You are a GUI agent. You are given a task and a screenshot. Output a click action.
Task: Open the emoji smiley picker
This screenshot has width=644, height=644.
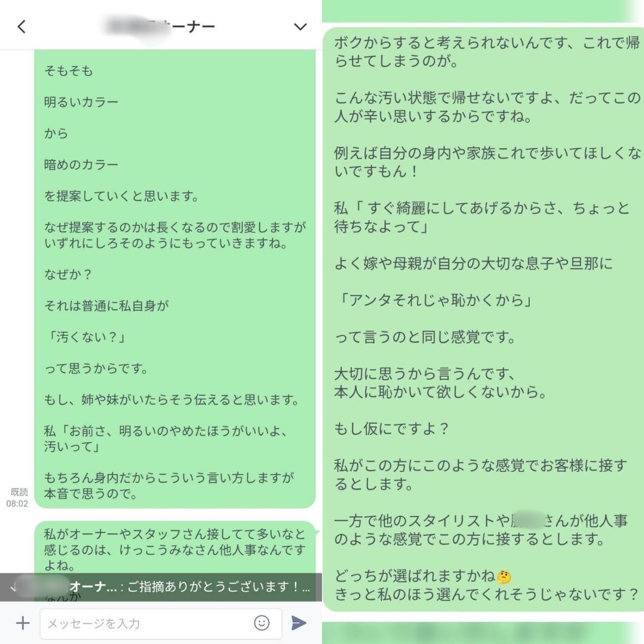coord(262,623)
